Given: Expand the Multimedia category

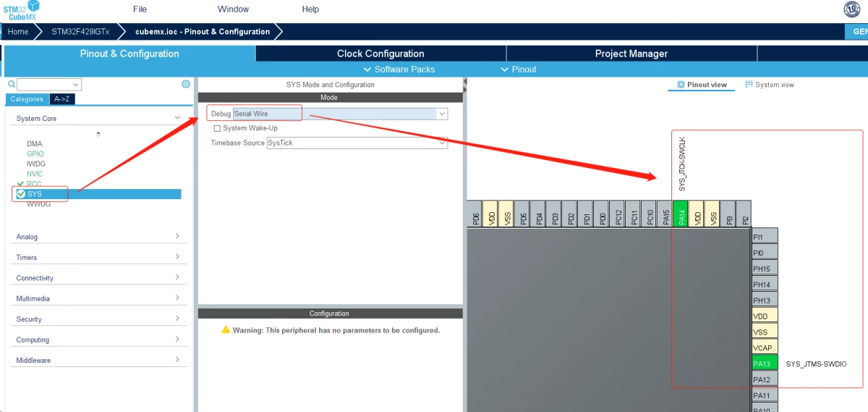Looking at the screenshot, I should [177, 298].
